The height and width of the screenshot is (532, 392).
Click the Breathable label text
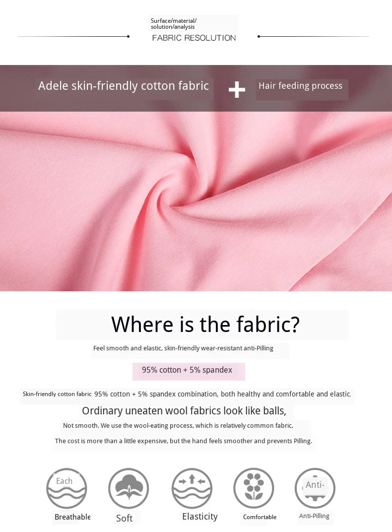point(72,517)
